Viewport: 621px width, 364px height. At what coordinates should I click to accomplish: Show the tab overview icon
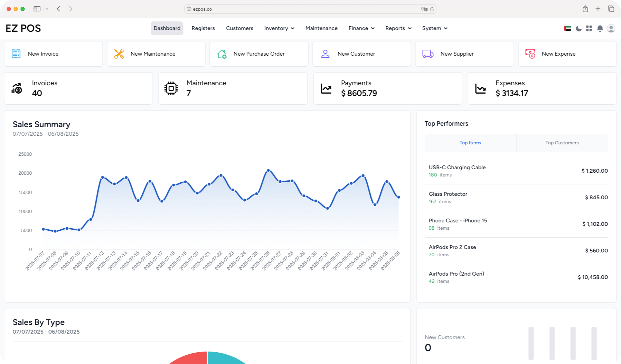[611, 9]
